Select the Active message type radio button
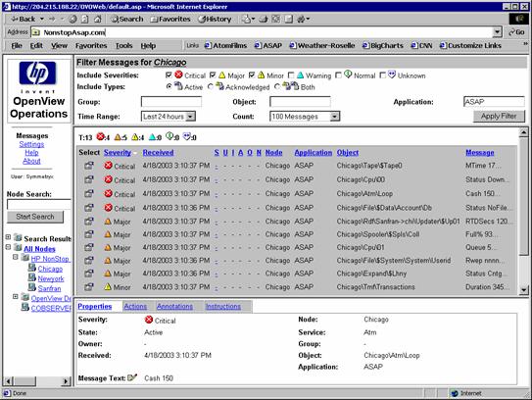 point(169,86)
